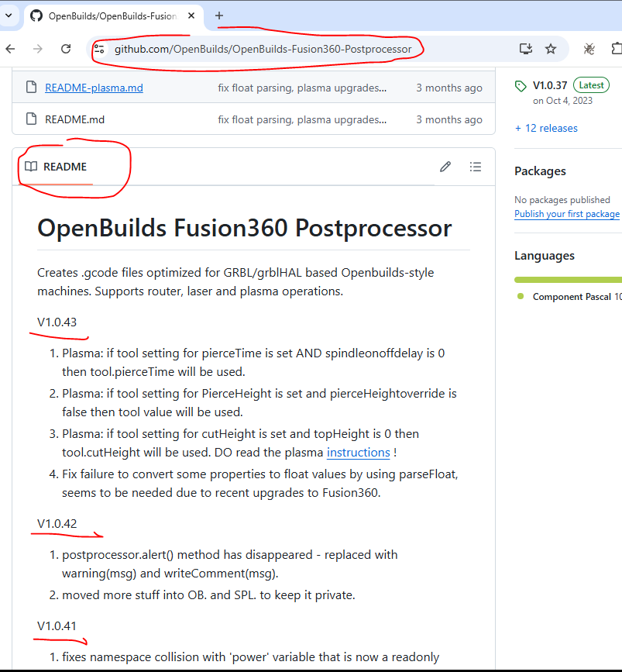Click the README-plasma.md file icon

click(x=31, y=87)
